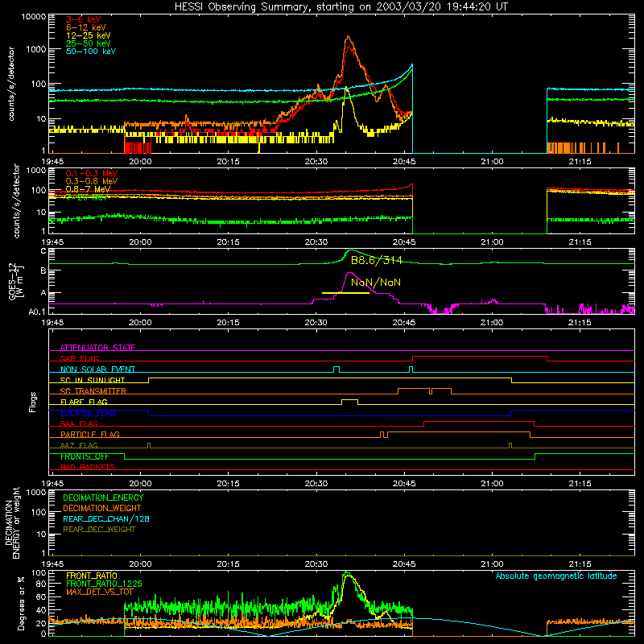The height and width of the screenshot is (644, 644).
Task: Click the 'DECIMATION ENERGY or weight' axis title
Action: click(x=12, y=522)
